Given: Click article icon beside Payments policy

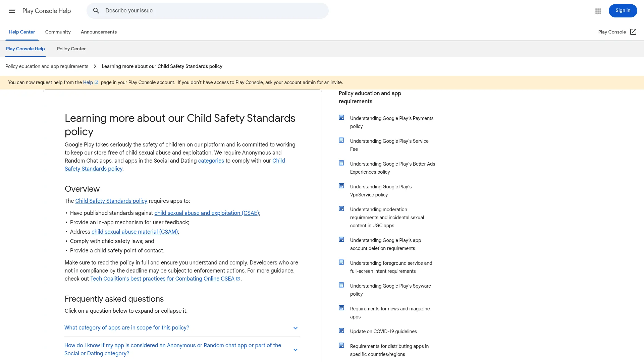Looking at the screenshot, I should coord(341,118).
